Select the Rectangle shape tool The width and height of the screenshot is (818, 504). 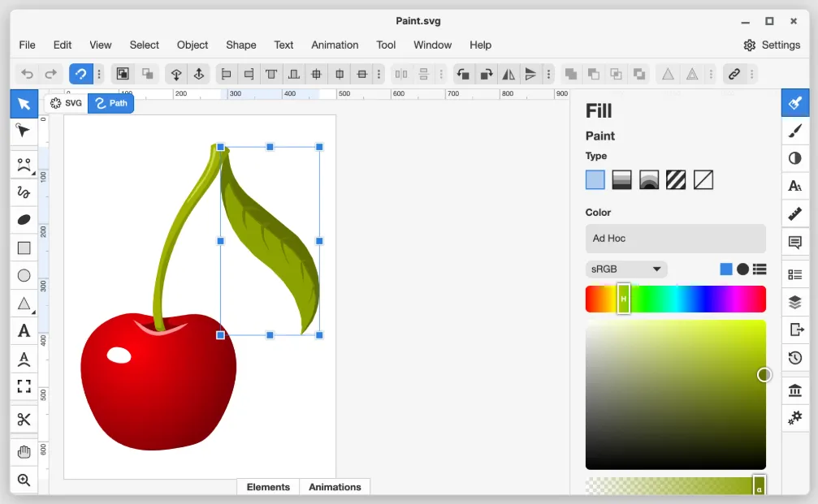coord(24,248)
